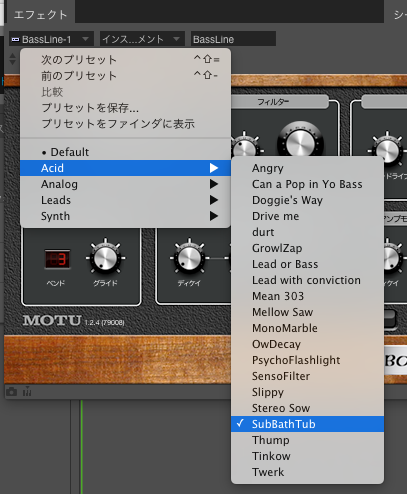This screenshot has width=407, height=494.
Task: Open the BassLine-1 instrument dropdown
Action: pyautogui.click(x=51, y=39)
